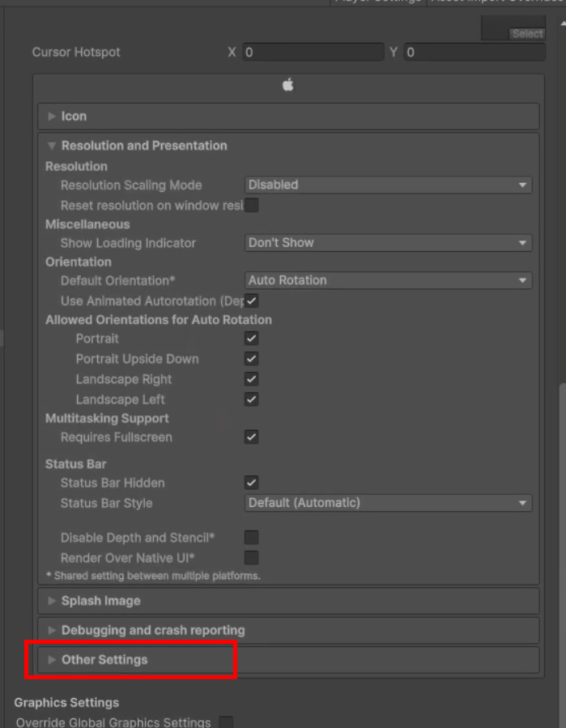Screen dimensions: 566x728
Task: Enable Reset resolution on window resize
Action: click(x=252, y=206)
